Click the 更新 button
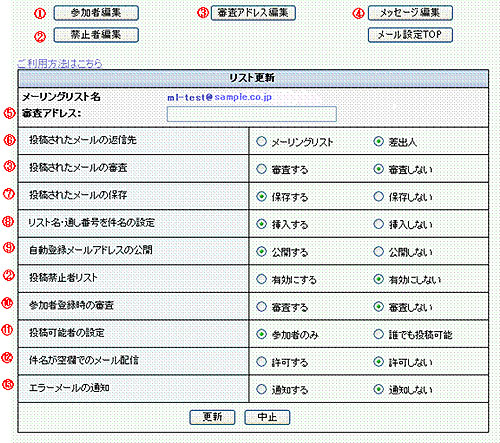 pos(212,417)
